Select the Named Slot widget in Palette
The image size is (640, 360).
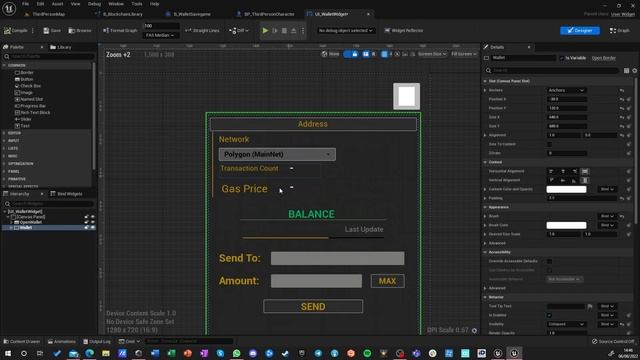pyautogui.click(x=29, y=99)
